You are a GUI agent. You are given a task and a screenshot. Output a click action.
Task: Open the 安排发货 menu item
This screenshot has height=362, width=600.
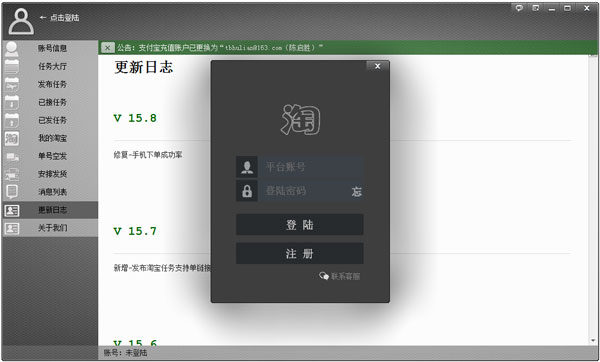pyautogui.click(x=50, y=174)
